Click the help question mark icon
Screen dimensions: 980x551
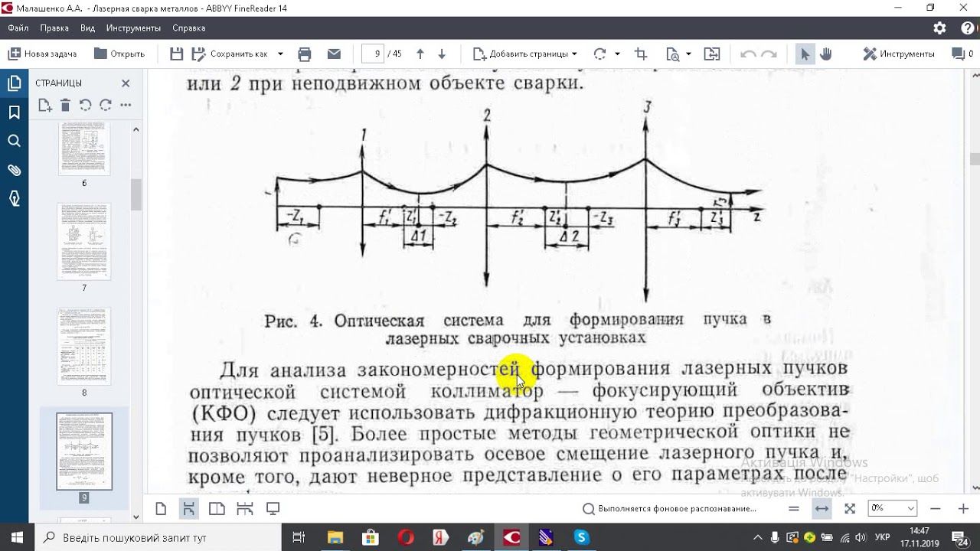968,28
